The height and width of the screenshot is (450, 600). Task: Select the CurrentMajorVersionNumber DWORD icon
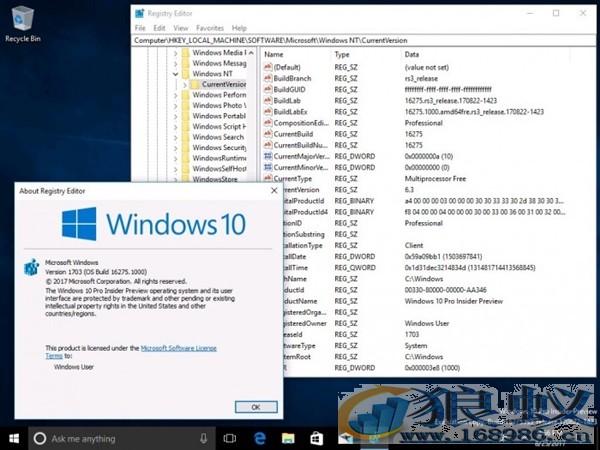click(x=267, y=156)
